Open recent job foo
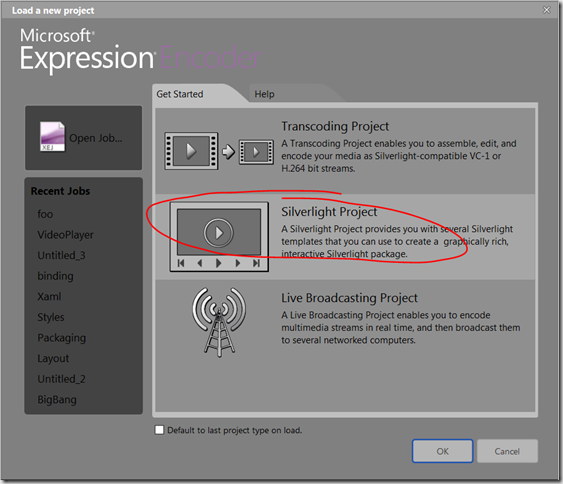 pyautogui.click(x=45, y=214)
